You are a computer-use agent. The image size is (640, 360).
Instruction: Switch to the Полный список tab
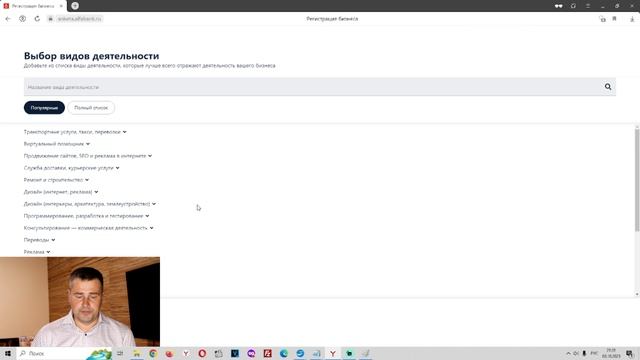coord(91,108)
